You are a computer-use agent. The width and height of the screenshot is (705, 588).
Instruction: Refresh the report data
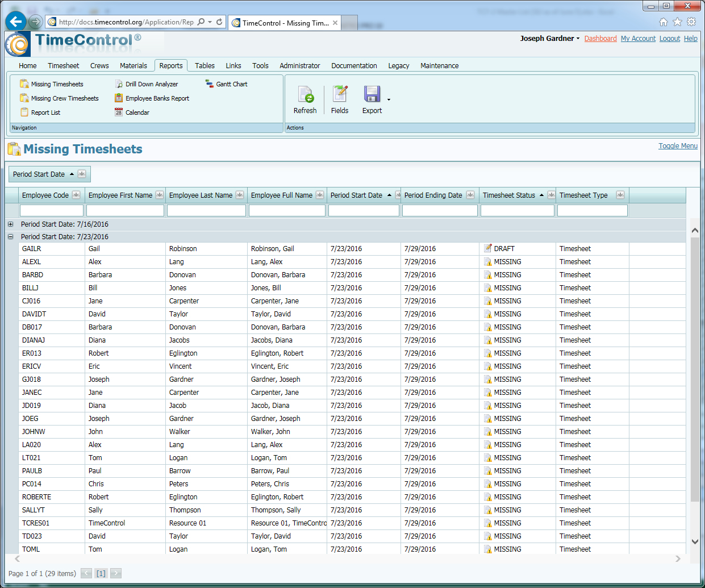tap(305, 100)
